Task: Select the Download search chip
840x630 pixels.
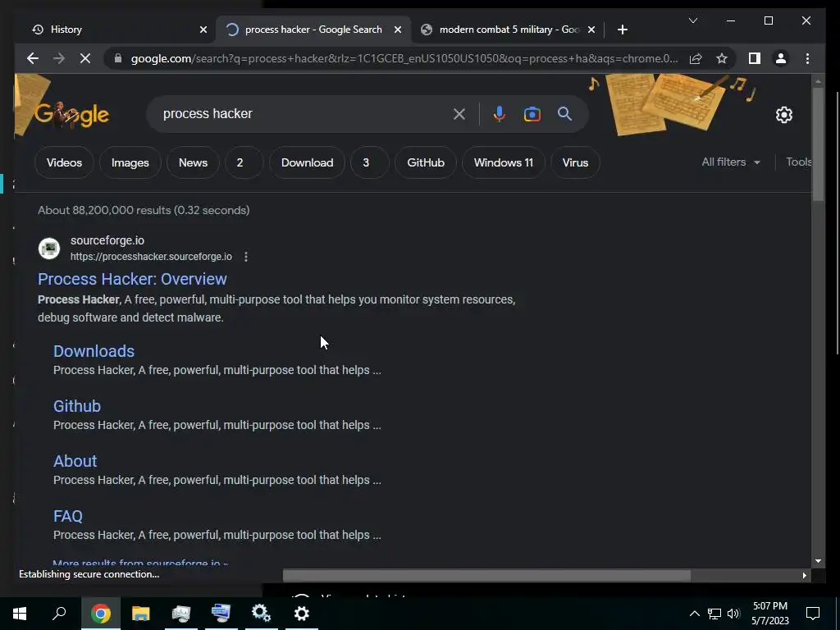Action: click(307, 162)
